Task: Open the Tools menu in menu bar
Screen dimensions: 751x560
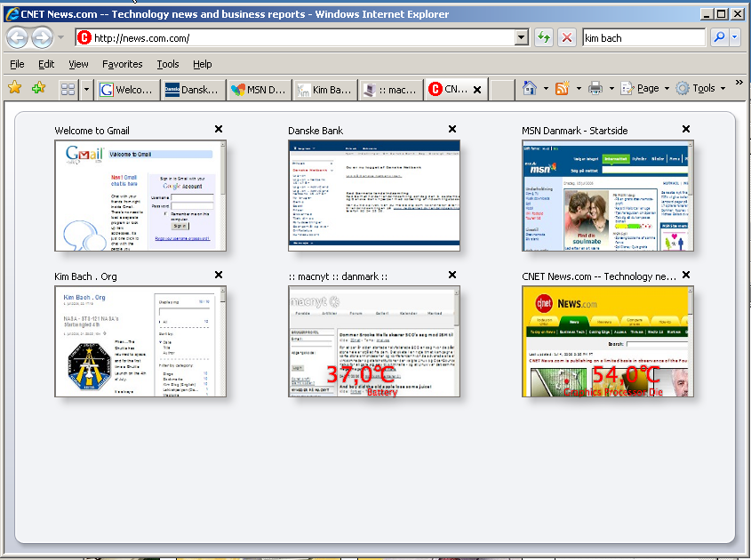Action: [168, 64]
